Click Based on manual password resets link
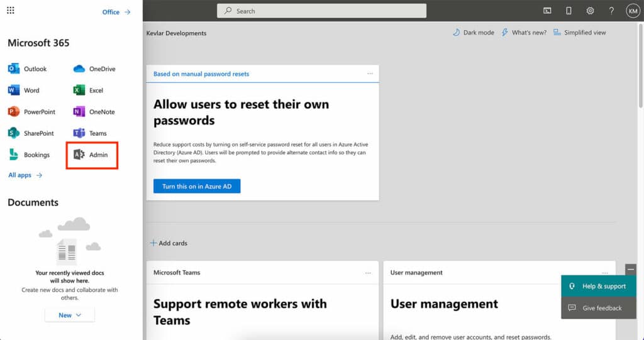This screenshot has height=340, width=644. [201, 74]
